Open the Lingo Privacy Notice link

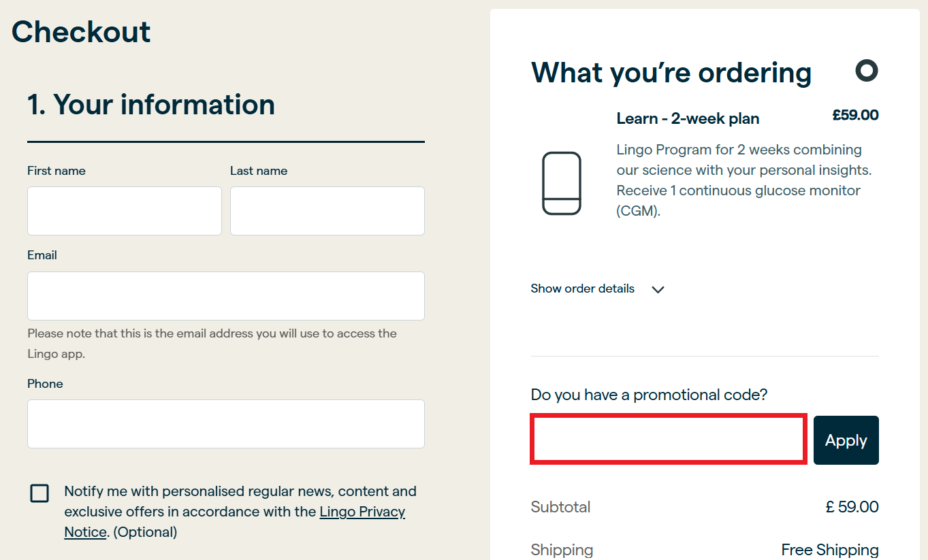pos(362,512)
